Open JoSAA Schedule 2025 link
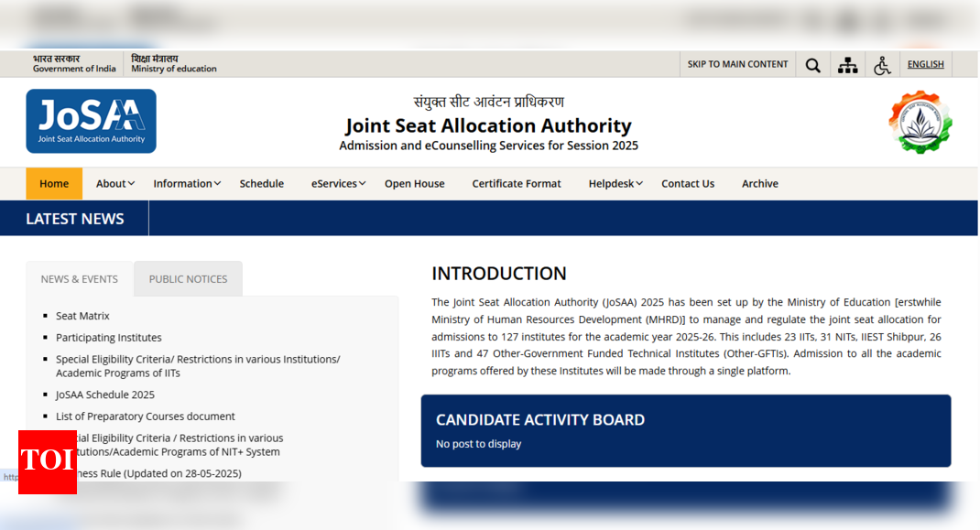The height and width of the screenshot is (530, 980). point(104,395)
